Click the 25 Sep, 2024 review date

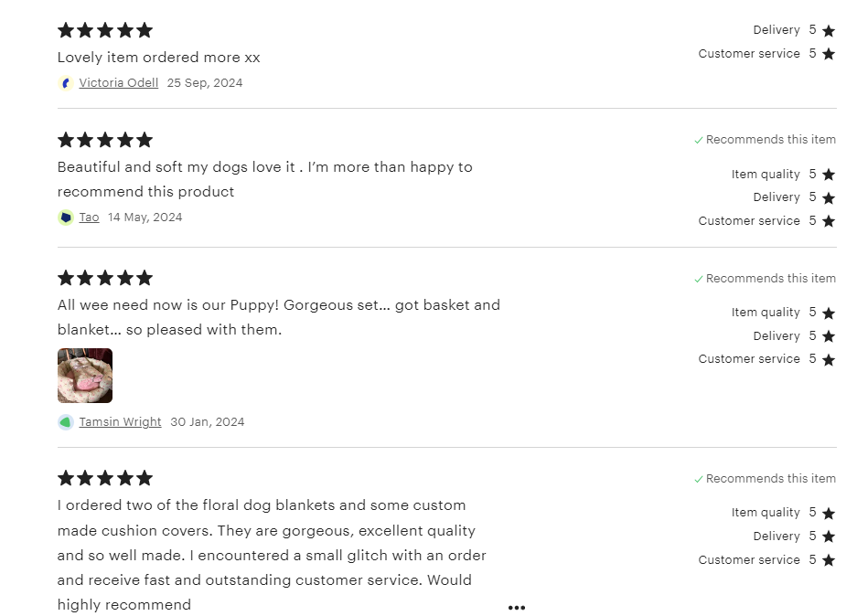(205, 83)
